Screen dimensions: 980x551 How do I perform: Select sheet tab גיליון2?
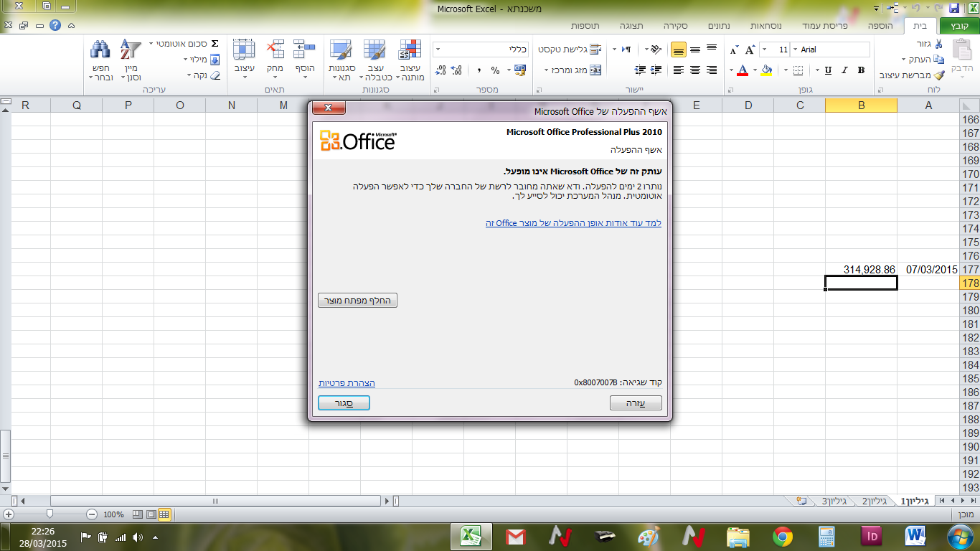coord(875,501)
